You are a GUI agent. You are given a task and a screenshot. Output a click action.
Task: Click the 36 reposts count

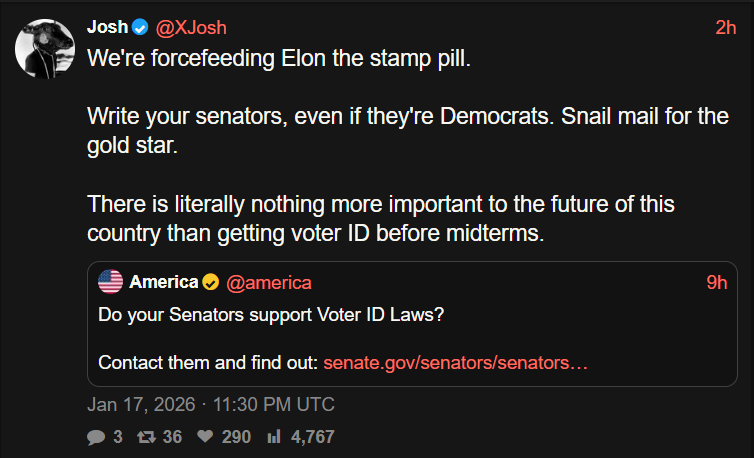173,437
